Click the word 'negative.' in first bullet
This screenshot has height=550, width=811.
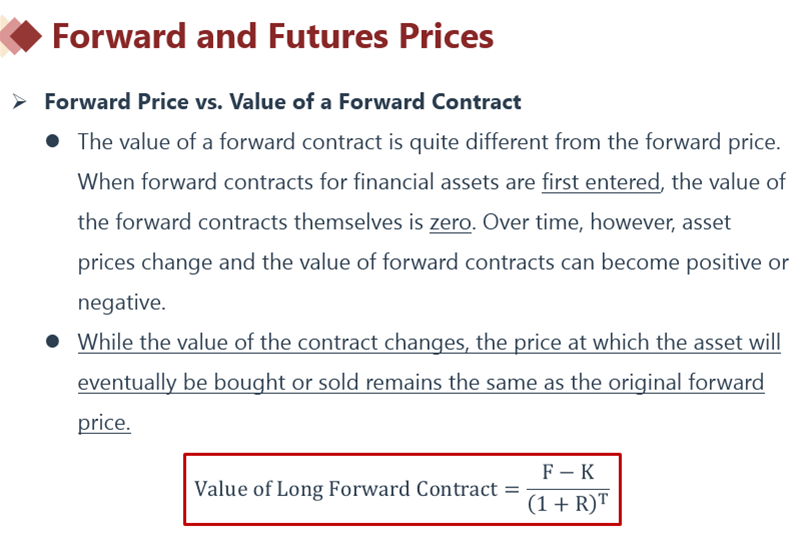(120, 302)
